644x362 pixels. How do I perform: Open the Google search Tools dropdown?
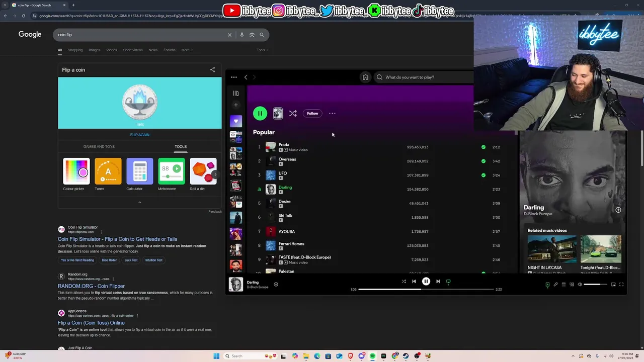262,50
